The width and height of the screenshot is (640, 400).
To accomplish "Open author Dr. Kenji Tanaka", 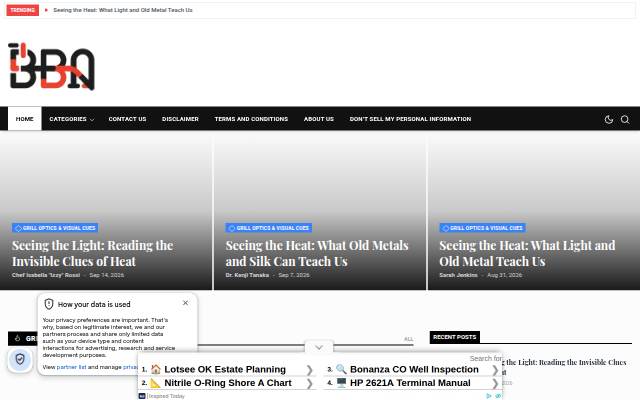I will coord(247,275).
